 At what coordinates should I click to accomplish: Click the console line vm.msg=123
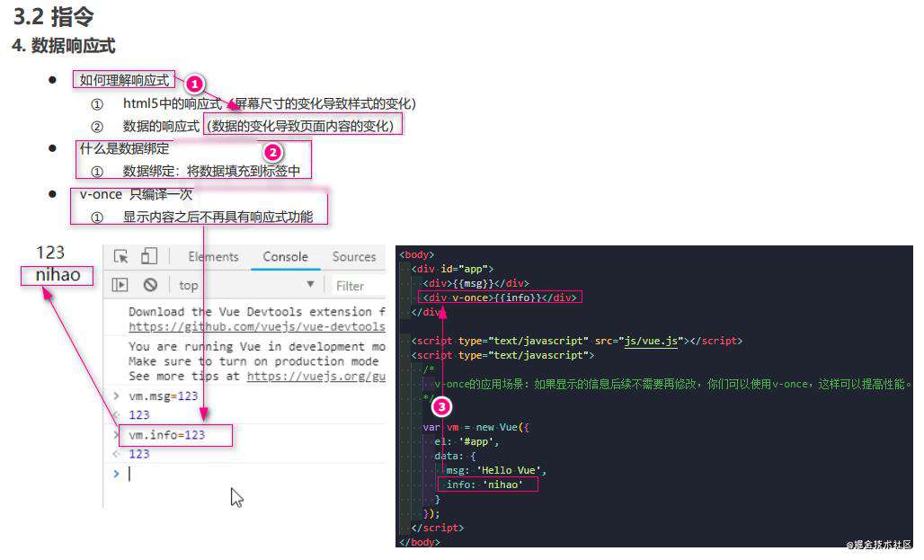click(164, 396)
